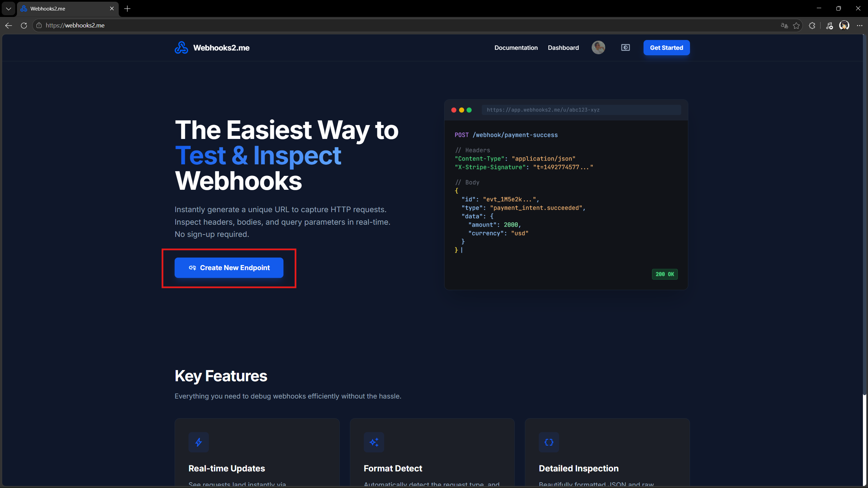Select the Webhooks2.me browser tab
Screen dimensions: 868x488
coord(68,9)
